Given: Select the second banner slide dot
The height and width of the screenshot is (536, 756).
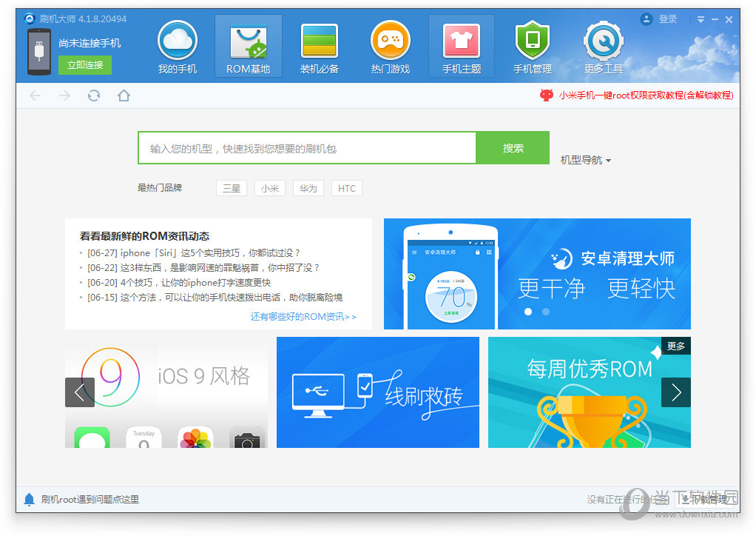Looking at the screenshot, I should click(546, 312).
